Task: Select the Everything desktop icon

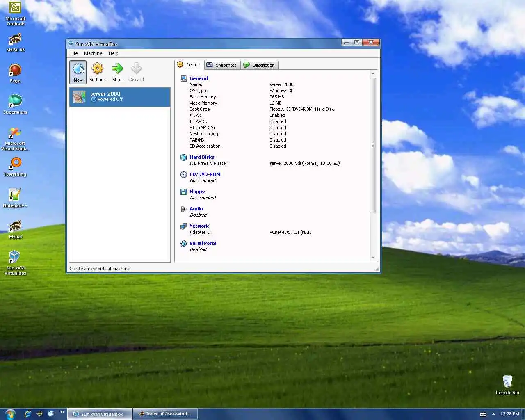Action: [x=15, y=167]
